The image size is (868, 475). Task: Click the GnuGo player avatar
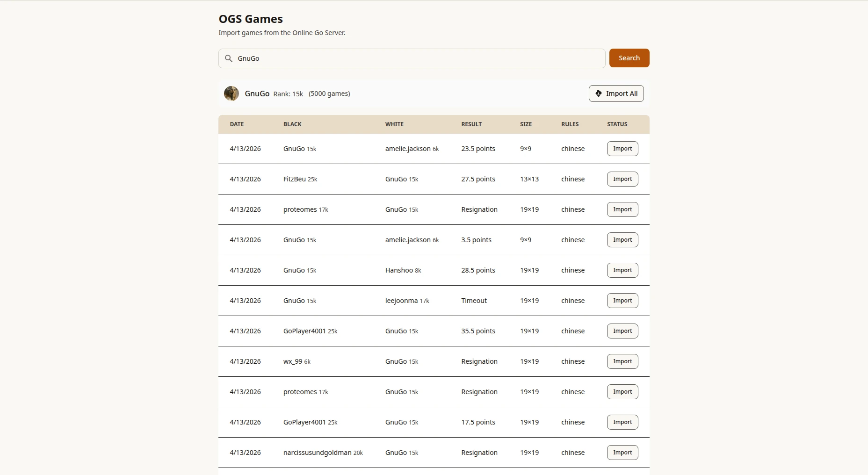point(231,94)
